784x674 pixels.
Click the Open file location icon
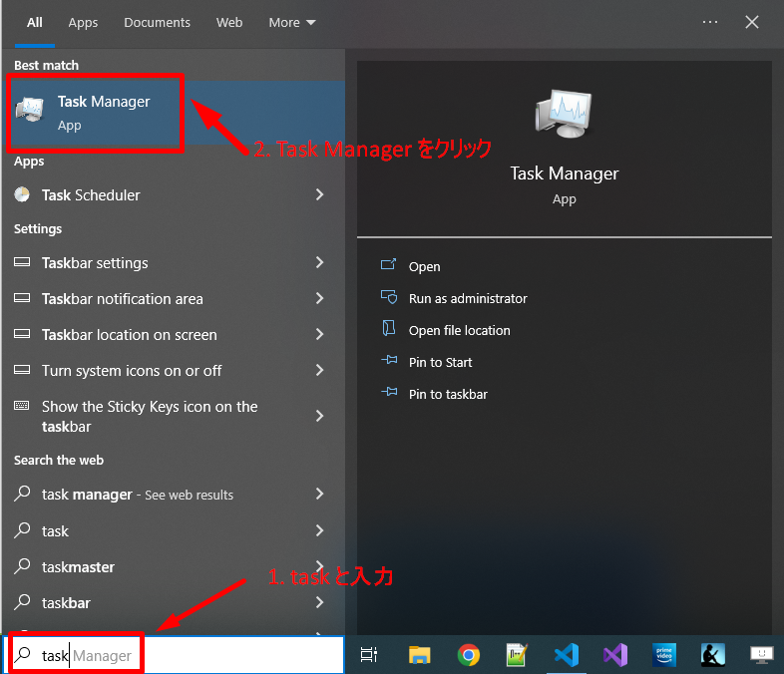click(388, 328)
